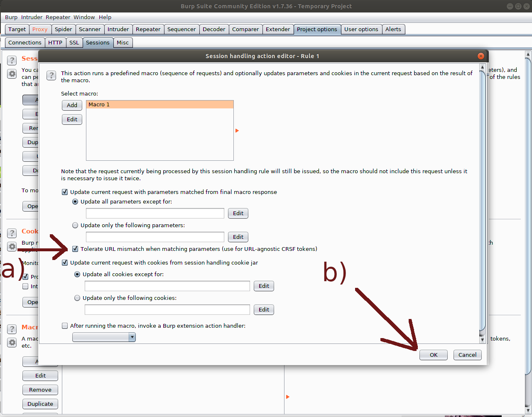Open the HTTP sub-tab
Image resolution: width=532 pixels, height=417 pixels.
pos(55,42)
